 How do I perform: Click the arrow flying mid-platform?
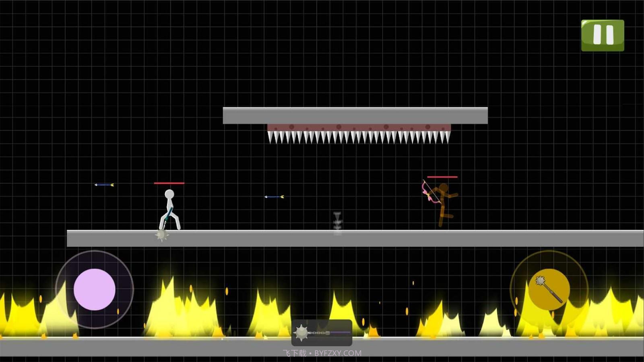click(274, 197)
